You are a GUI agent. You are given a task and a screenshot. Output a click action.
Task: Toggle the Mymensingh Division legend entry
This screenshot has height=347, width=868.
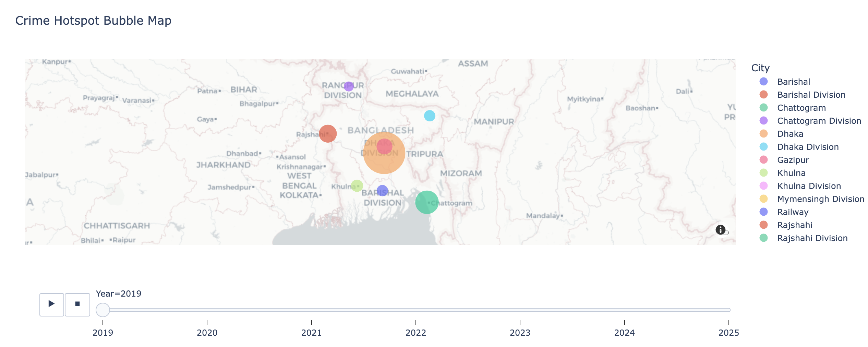coord(821,199)
